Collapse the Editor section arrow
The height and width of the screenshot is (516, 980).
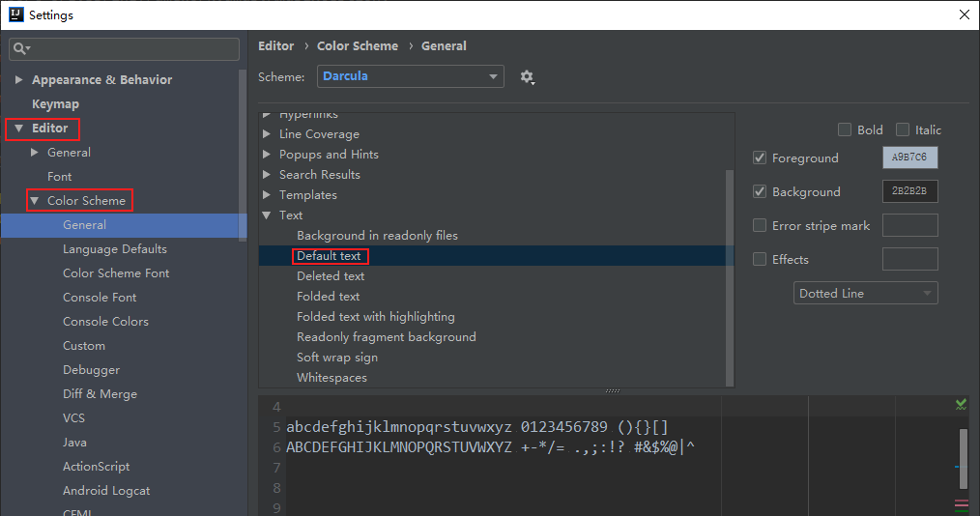coord(18,129)
